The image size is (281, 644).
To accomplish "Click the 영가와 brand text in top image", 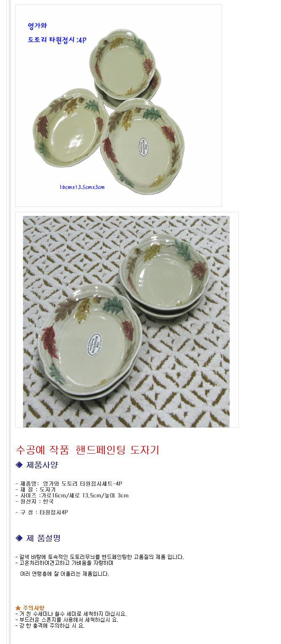I will point(37,25).
